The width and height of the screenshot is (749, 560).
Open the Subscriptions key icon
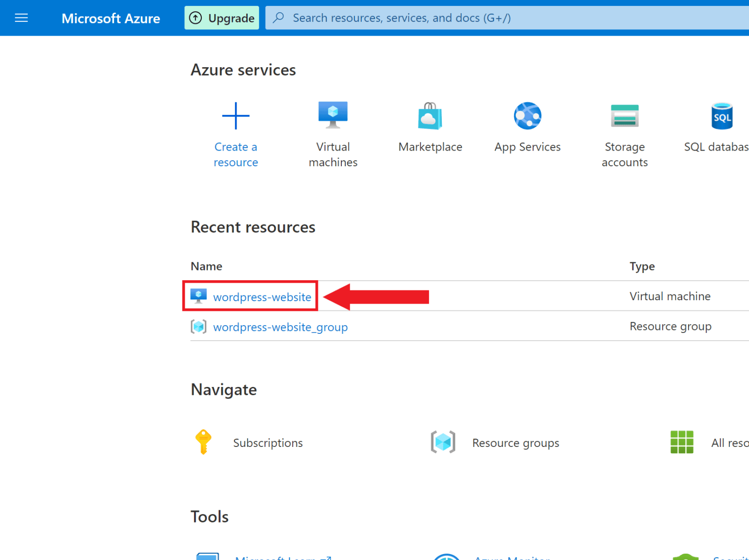point(203,442)
